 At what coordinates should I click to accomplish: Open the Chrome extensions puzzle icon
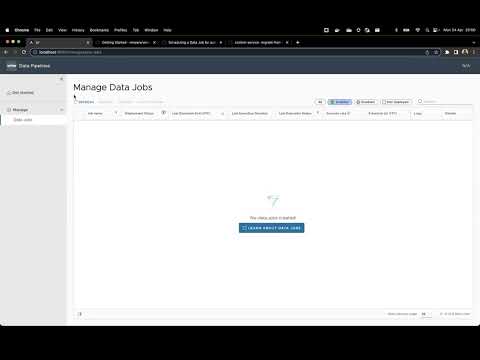447,52
